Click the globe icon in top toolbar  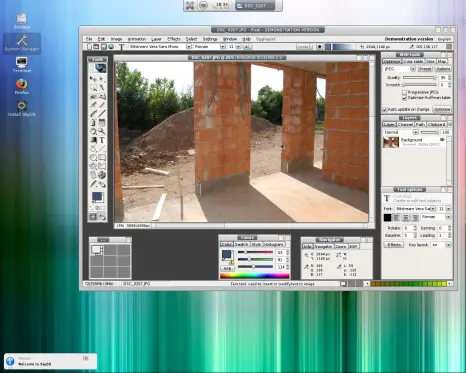[x=111, y=47]
